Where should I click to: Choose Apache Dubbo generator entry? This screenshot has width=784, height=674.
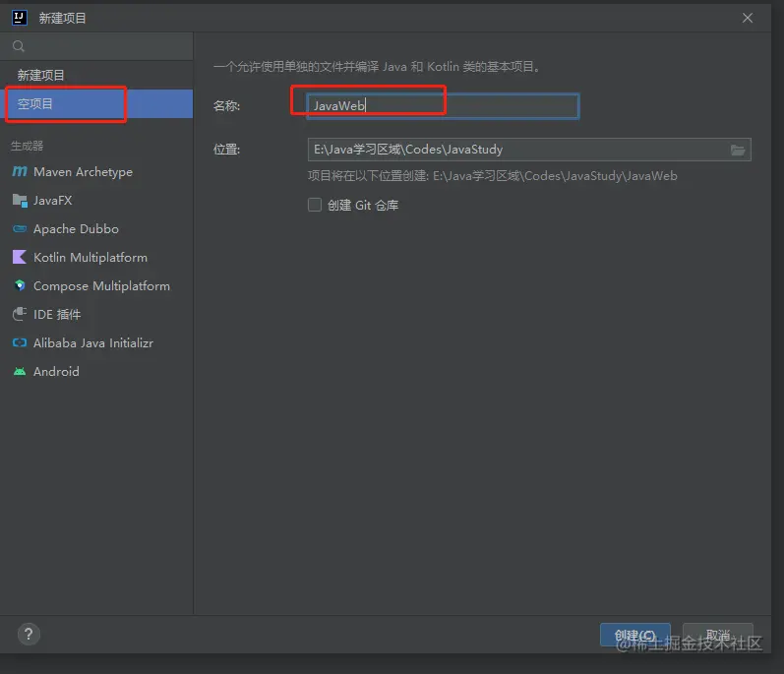click(96, 229)
